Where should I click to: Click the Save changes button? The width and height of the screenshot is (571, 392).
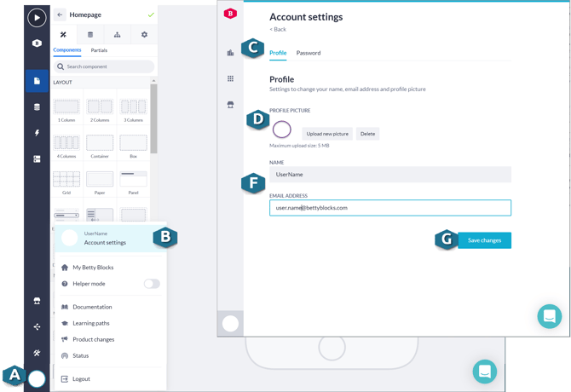pos(484,240)
